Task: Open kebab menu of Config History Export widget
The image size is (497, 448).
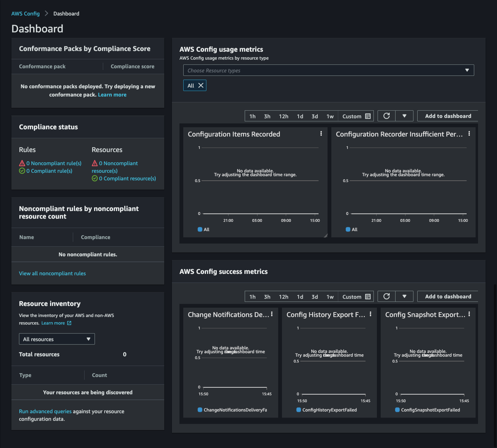Action: point(370,314)
